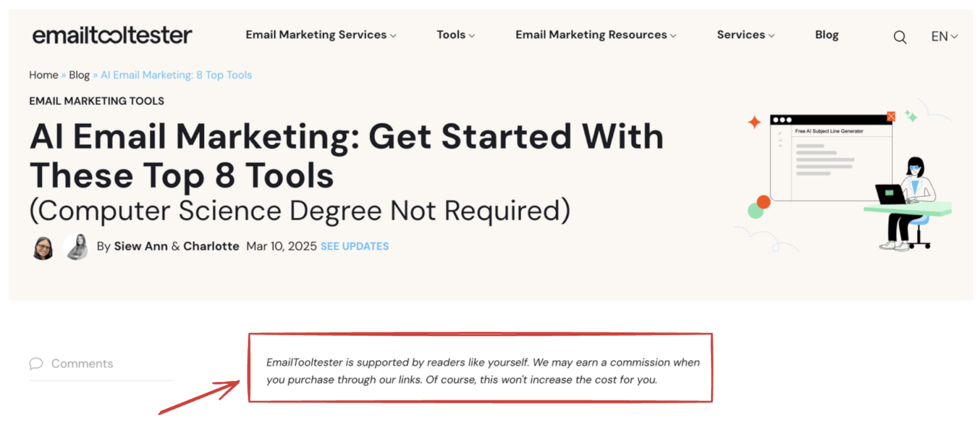980x423 pixels.
Task: Open the Email Marketing Resources menu
Action: [x=595, y=35]
